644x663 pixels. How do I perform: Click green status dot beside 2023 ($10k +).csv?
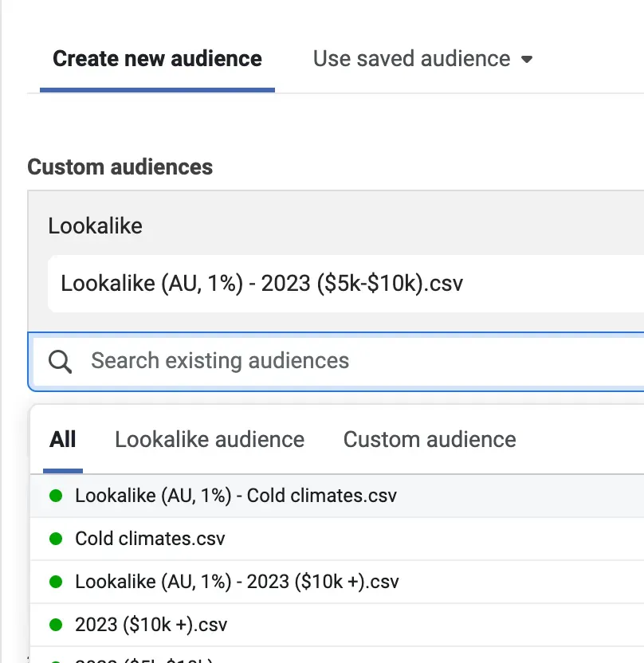click(x=56, y=625)
